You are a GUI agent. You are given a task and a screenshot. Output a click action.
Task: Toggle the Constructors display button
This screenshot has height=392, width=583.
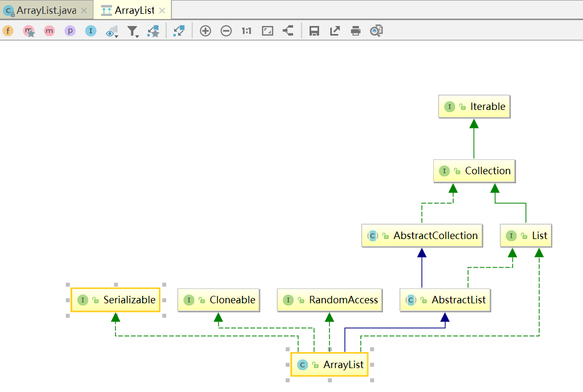pyautogui.click(x=29, y=31)
